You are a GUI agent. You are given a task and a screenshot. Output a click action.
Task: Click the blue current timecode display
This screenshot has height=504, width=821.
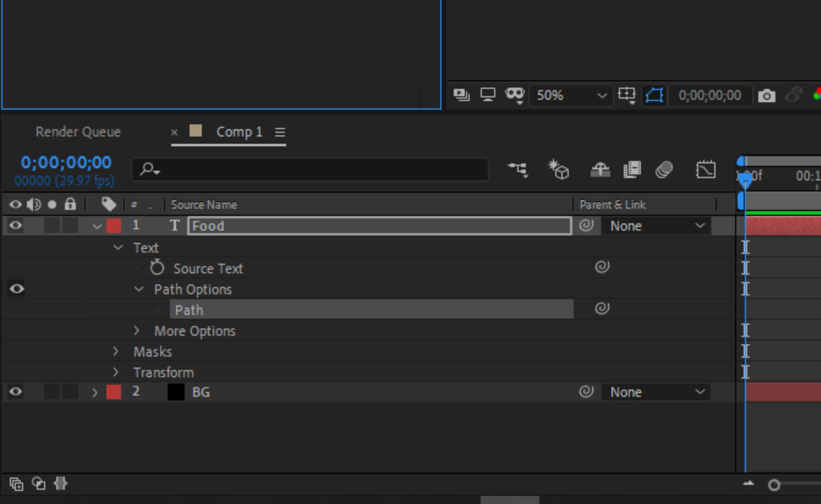tap(66, 163)
